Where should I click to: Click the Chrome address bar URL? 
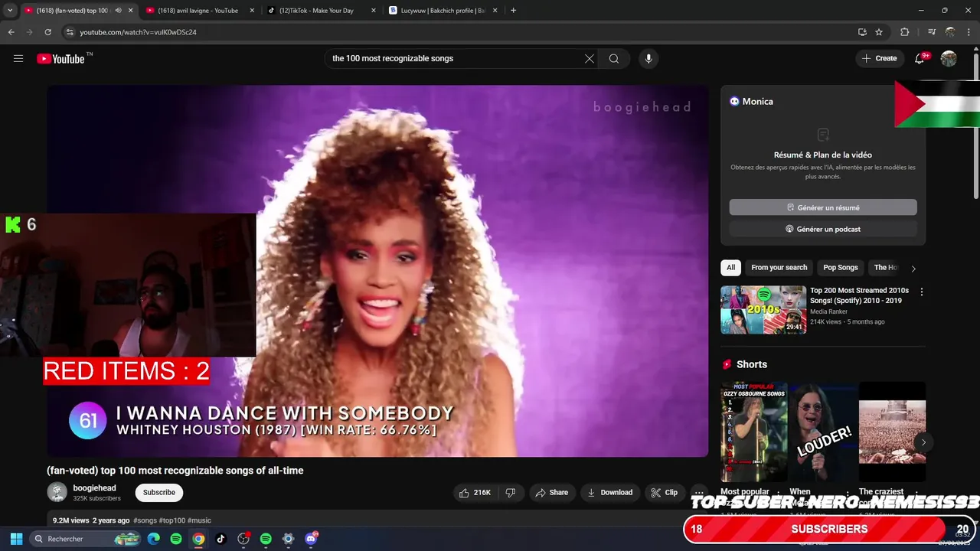(139, 32)
